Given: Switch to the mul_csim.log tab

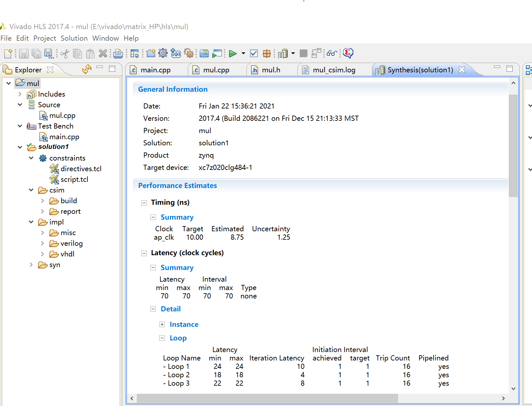Looking at the screenshot, I should tap(334, 70).
